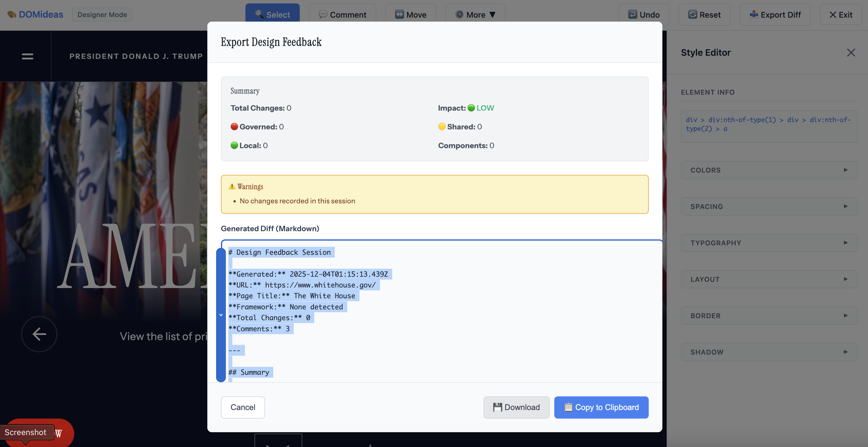The width and height of the screenshot is (868, 447).
Task: Download the generated diff
Action: click(x=516, y=407)
